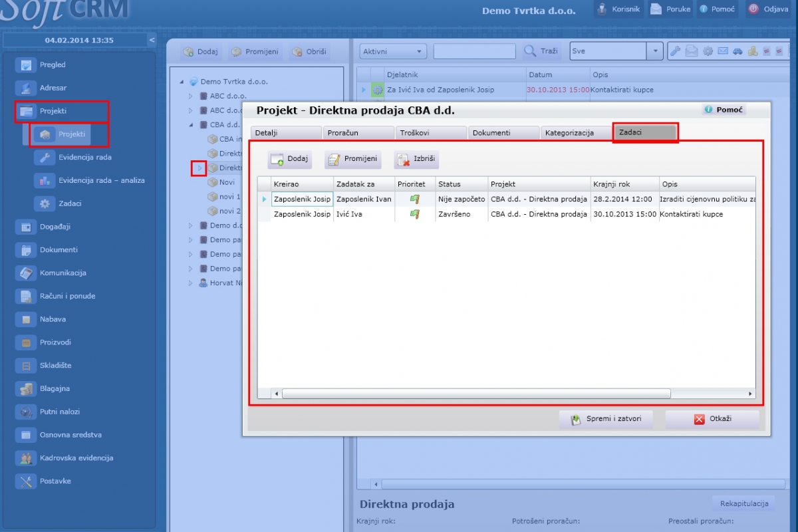Expand the Demo d.o. tree node
The height and width of the screenshot is (532, 798).
(191, 225)
